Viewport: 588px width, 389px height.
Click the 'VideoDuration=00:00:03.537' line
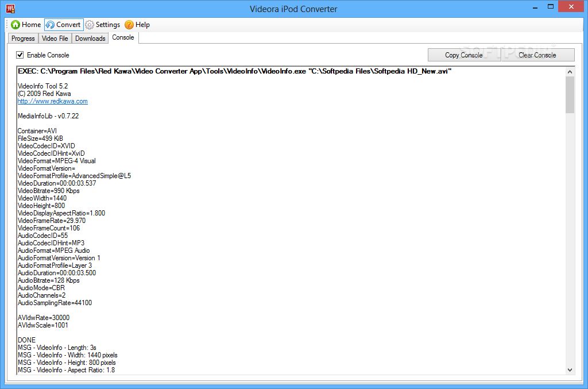tap(57, 183)
